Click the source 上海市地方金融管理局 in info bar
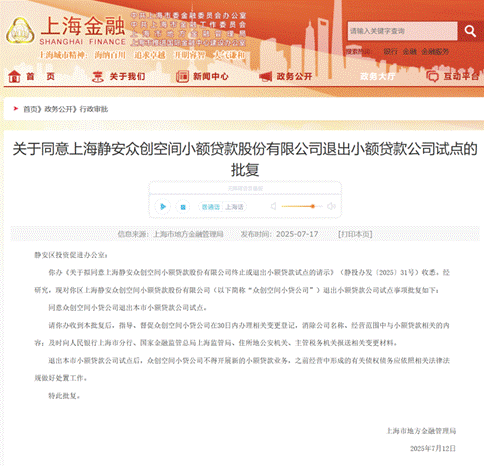 (188, 234)
